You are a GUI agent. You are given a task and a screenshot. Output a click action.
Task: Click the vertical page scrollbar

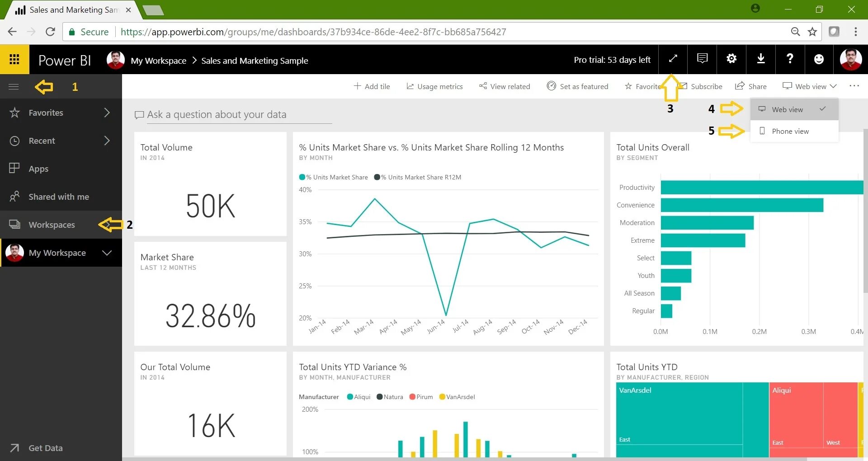(865, 211)
